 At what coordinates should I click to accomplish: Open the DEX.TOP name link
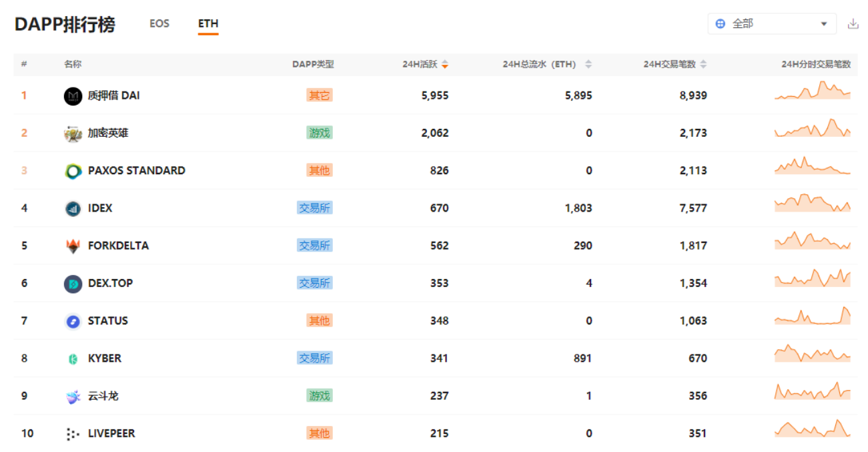tap(110, 283)
